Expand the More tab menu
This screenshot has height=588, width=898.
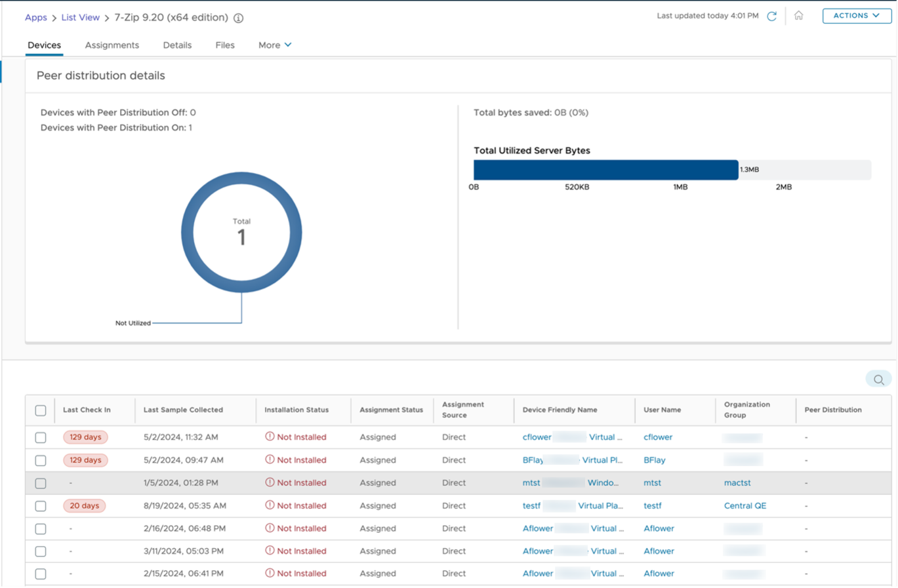[274, 45]
